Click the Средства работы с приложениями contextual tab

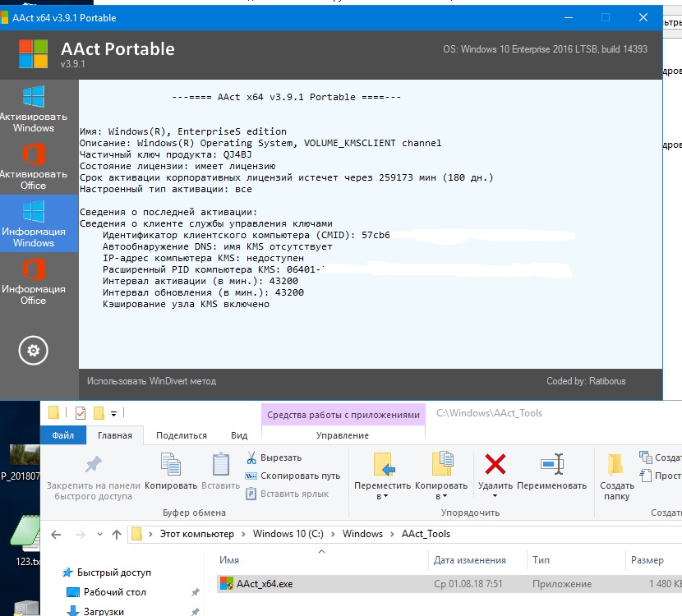pyautogui.click(x=343, y=415)
